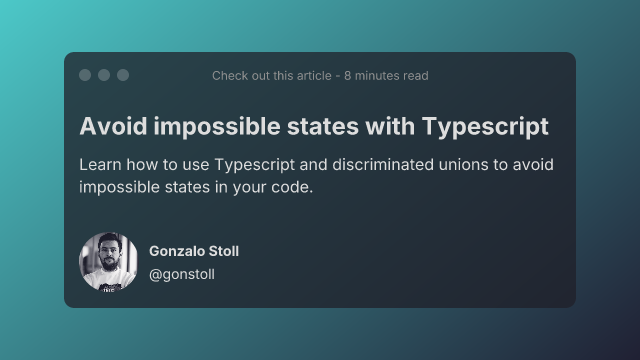This screenshot has width=640, height=360.
Task: Click the word 'Typescript' in the title
Action: point(485,127)
